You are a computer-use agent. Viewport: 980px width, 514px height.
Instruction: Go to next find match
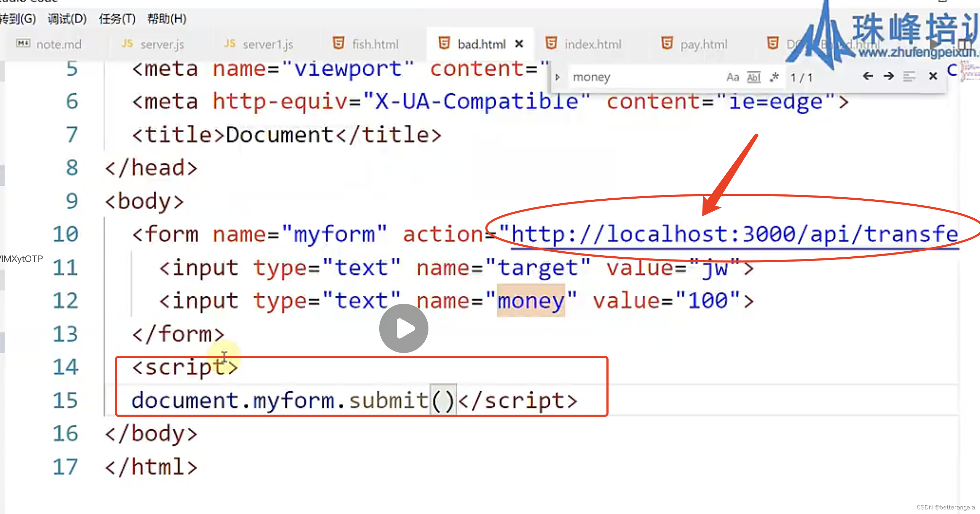889,76
